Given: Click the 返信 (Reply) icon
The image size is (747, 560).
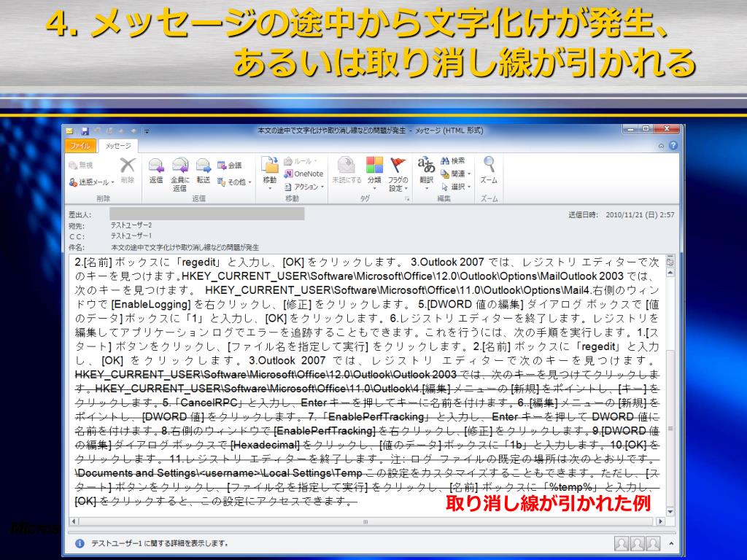Looking at the screenshot, I should click(x=156, y=171).
